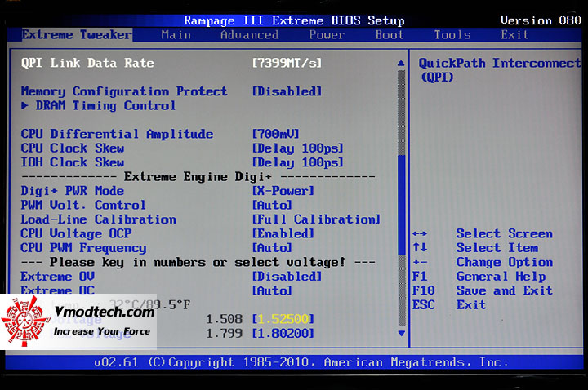Image resolution: width=588 pixels, height=390 pixels.
Task: Click the Change Option help text
Action: click(505, 262)
